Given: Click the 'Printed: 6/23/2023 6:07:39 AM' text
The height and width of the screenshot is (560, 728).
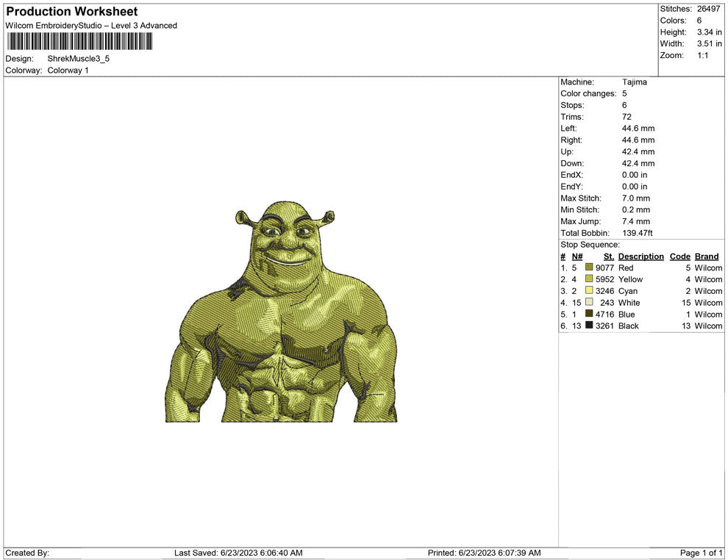Looking at the screenshot, I should point(485,553).
